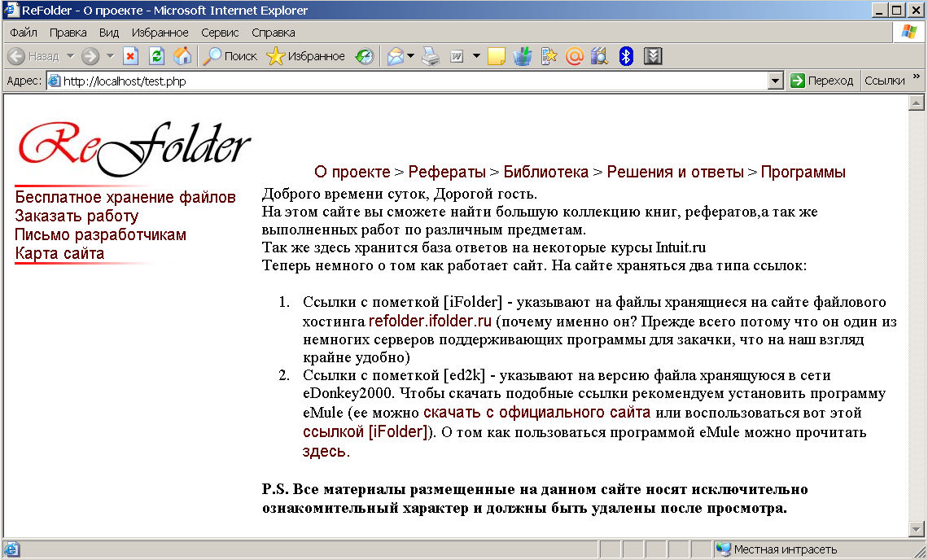This screenshot has height=560, width=928.
Task: Click the IE page icon in title bar
Action: [11, 10]
